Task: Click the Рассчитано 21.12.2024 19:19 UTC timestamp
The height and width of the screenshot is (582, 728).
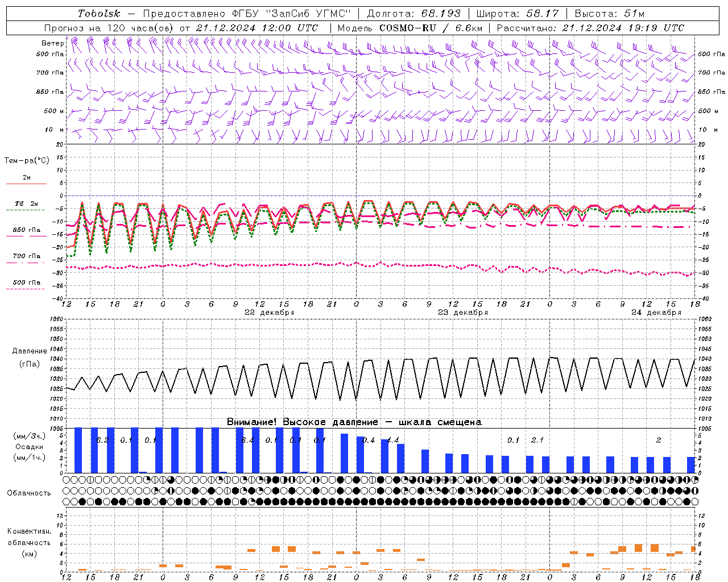Action: [x=590, y=28]
